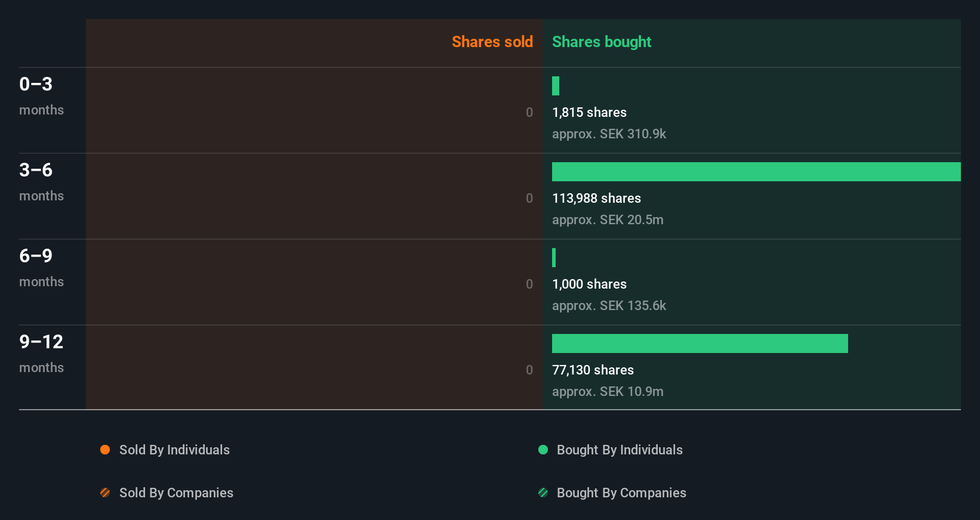The height and width of the screenshot is (520, 980).
Task: Click approx. SEK 20.5m text
Action: [608, 219]
